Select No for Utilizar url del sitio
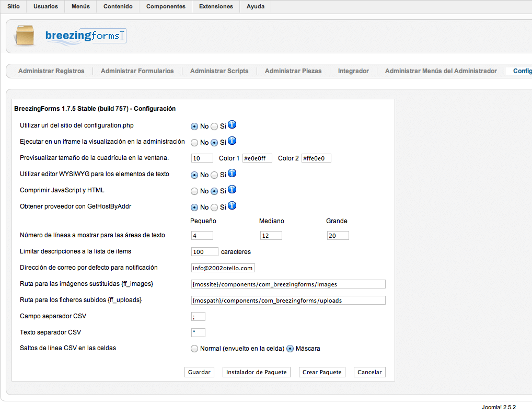Image resolution: width=532 pixels, height=416 pixels. (194, 126)
